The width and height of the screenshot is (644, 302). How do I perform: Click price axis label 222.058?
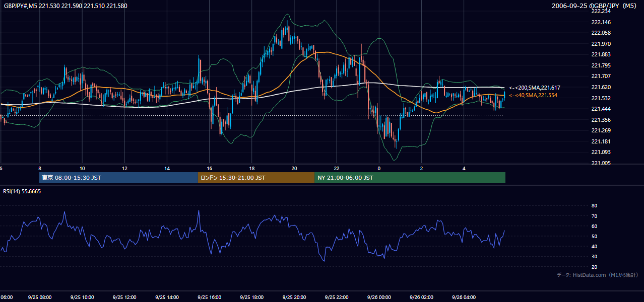tap(602, 33)
